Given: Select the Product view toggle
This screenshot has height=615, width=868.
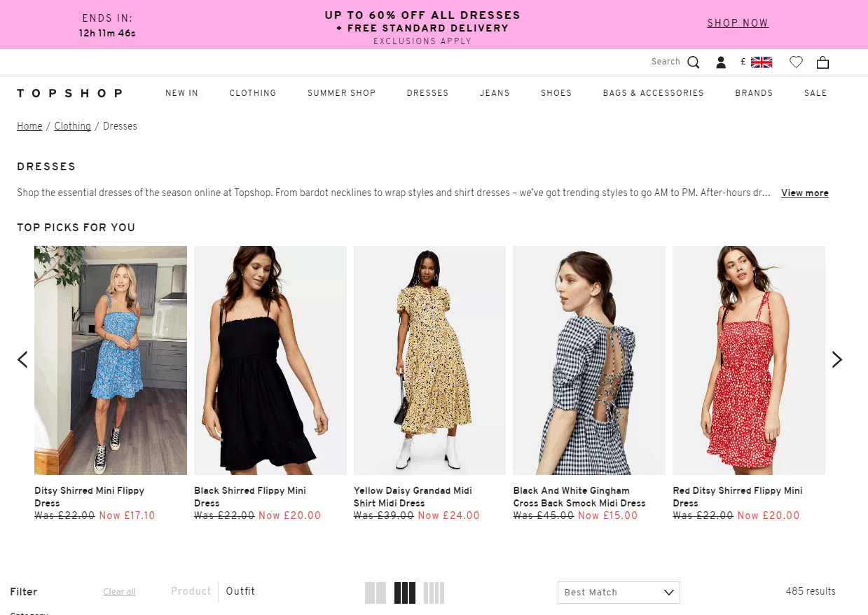Looking at the screenshot, I should point(191,591).
